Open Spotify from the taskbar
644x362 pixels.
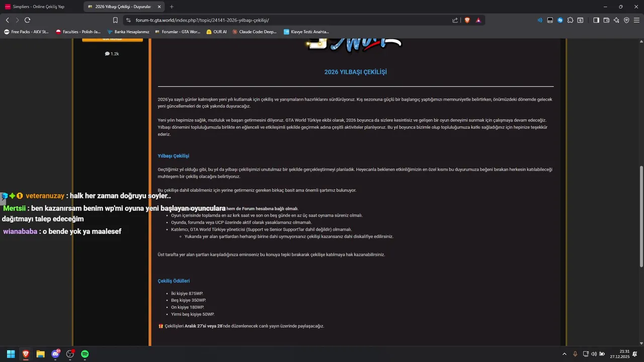tap(85, 354)
